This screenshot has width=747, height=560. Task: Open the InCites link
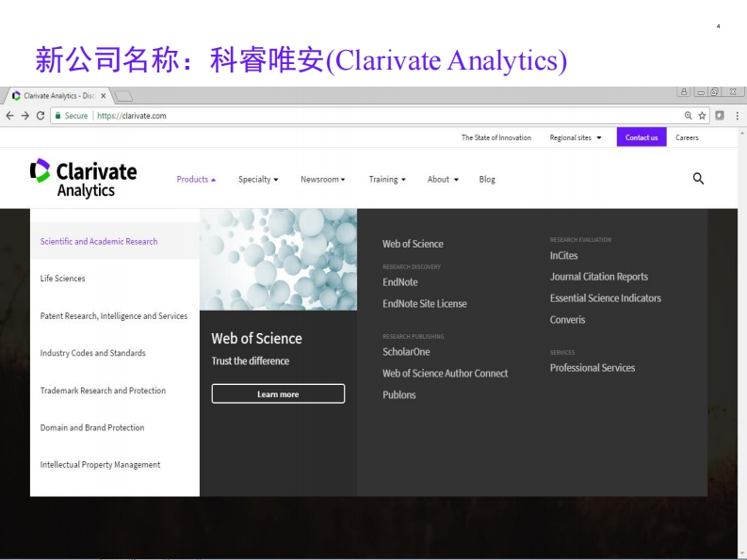pyautogui.click(x=564, y=256)
